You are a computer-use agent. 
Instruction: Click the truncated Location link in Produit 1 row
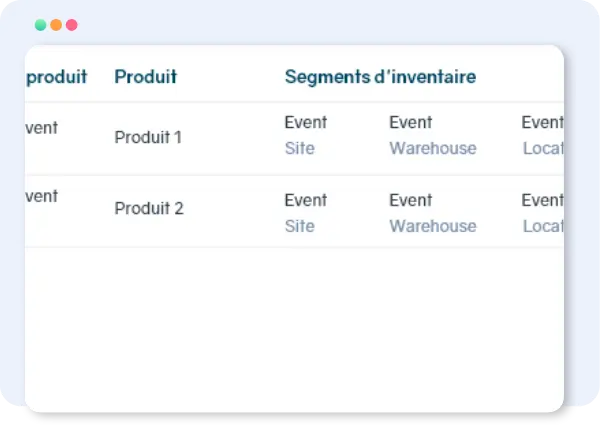543,149
